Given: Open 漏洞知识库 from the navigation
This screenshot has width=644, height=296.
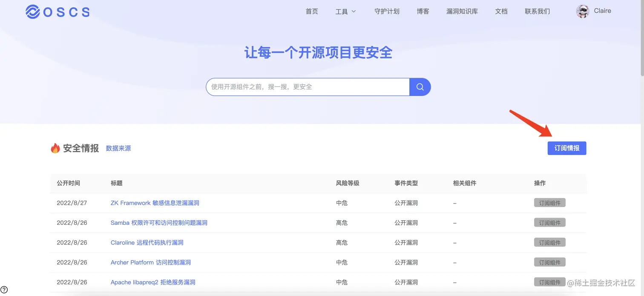Looking at the screenshot, I should (x=462, y=11).
